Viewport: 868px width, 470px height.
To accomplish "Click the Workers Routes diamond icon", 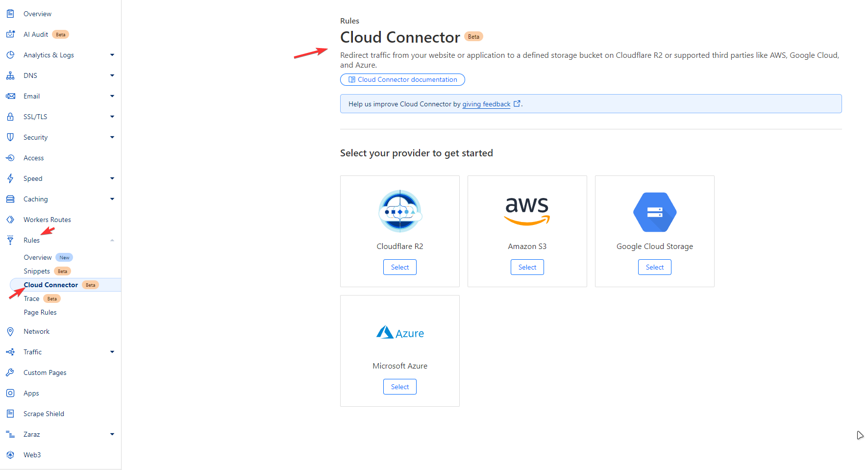I will [10, 220].
